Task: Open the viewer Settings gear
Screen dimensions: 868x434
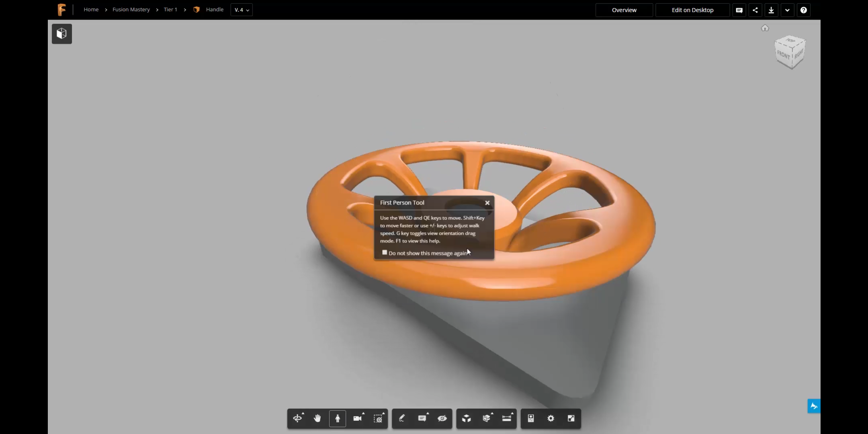Action: [x=551, y=418]
